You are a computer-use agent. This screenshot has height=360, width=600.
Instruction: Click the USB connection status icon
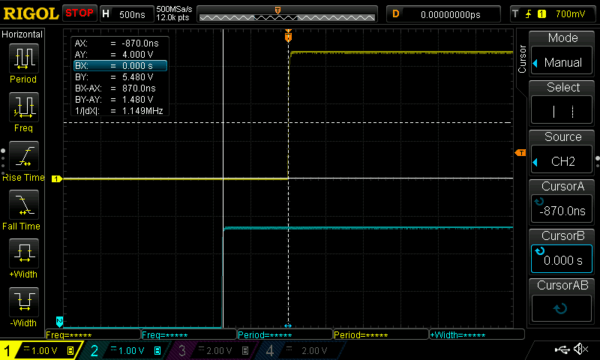(x=562, y=349)
